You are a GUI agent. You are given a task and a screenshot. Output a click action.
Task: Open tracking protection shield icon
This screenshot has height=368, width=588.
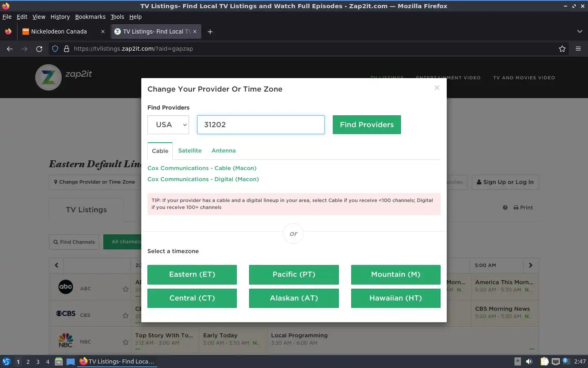pos(55,49)
